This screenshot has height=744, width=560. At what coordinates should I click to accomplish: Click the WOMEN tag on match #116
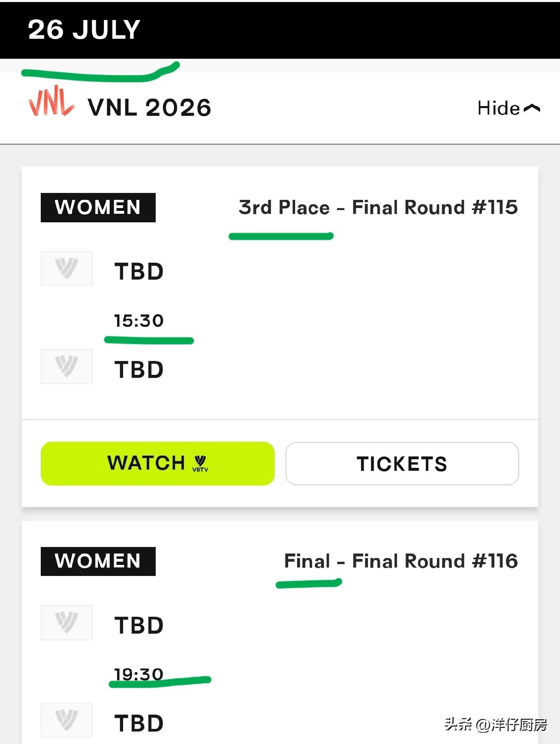98,561
